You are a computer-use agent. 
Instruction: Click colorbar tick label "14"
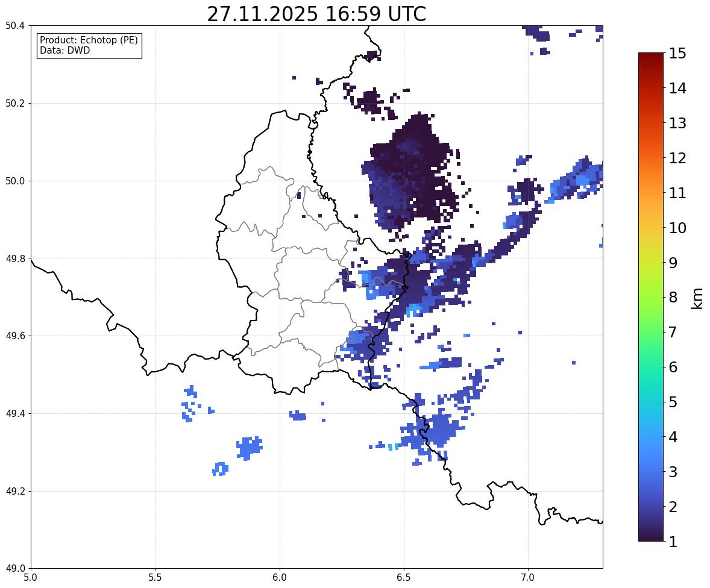(677, 89)
